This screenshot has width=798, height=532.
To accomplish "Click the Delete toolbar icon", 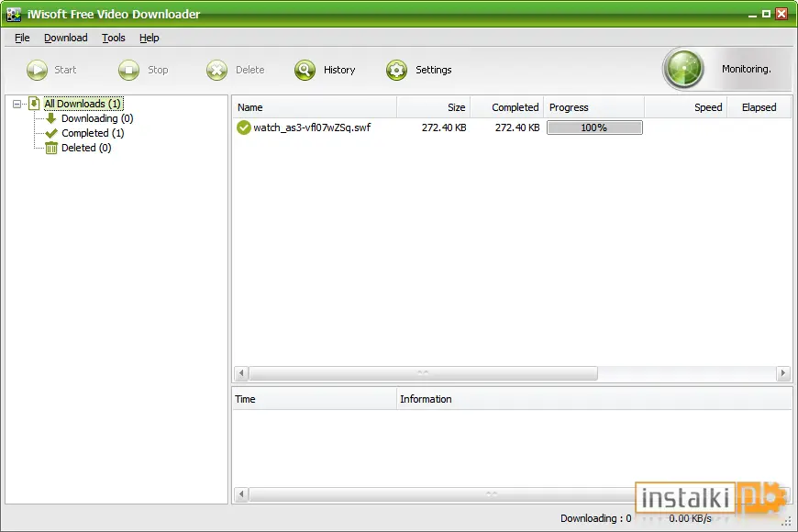I will [216, 71].
